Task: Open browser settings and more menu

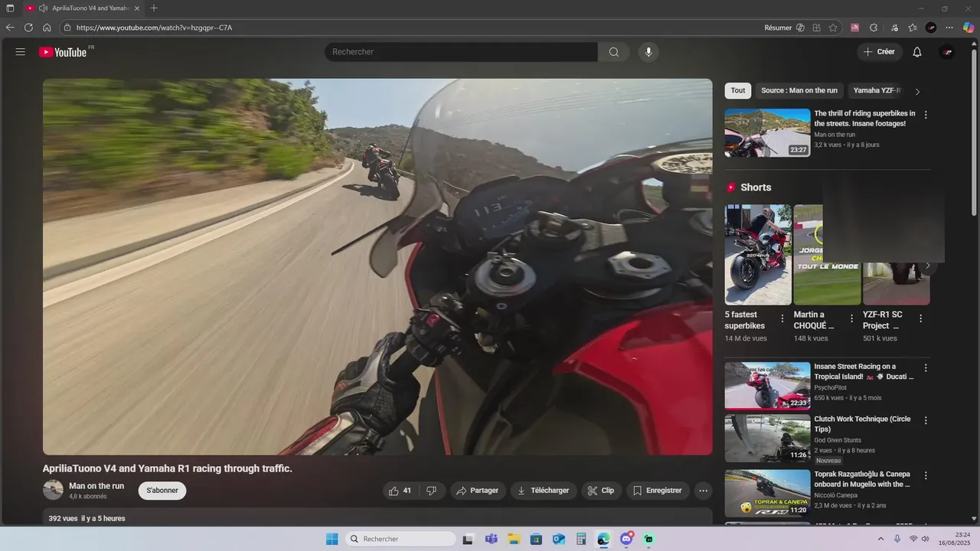Action: point(949,28)
